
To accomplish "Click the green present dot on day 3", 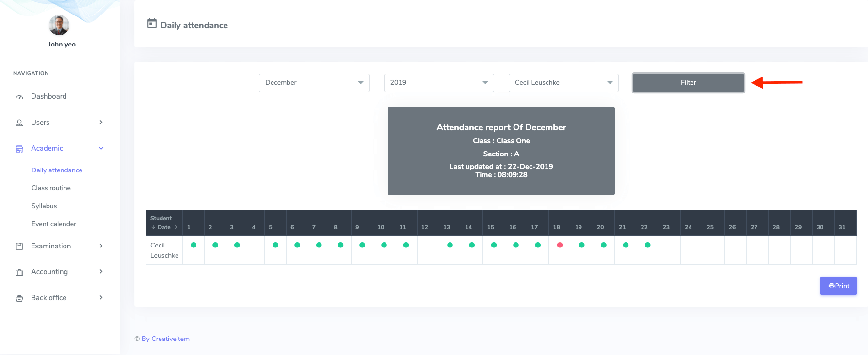I will (x=237, y=245).
